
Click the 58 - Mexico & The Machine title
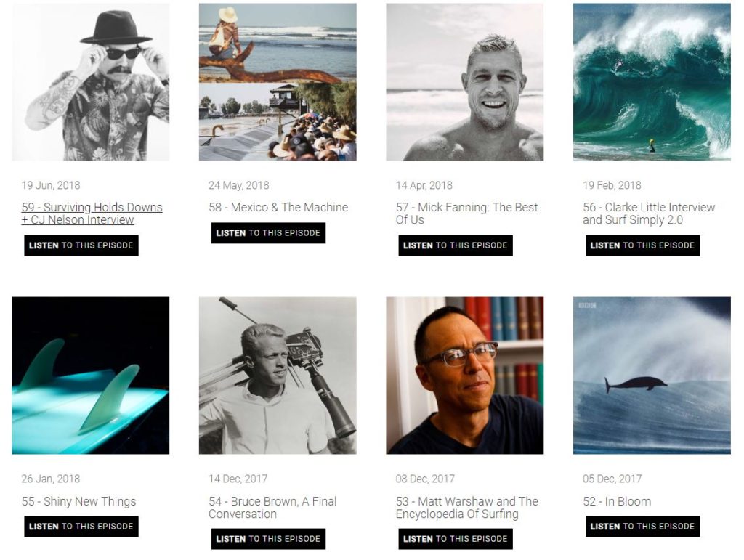click(x=278, y=208)
